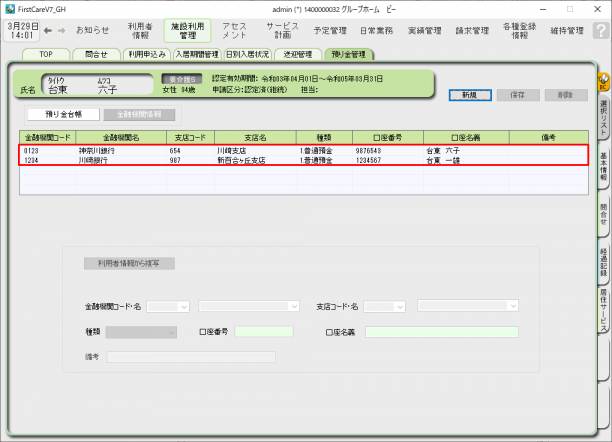The image size is (612, 442).
Task: Open the 請求管理 menu
Action: [473, 30]
